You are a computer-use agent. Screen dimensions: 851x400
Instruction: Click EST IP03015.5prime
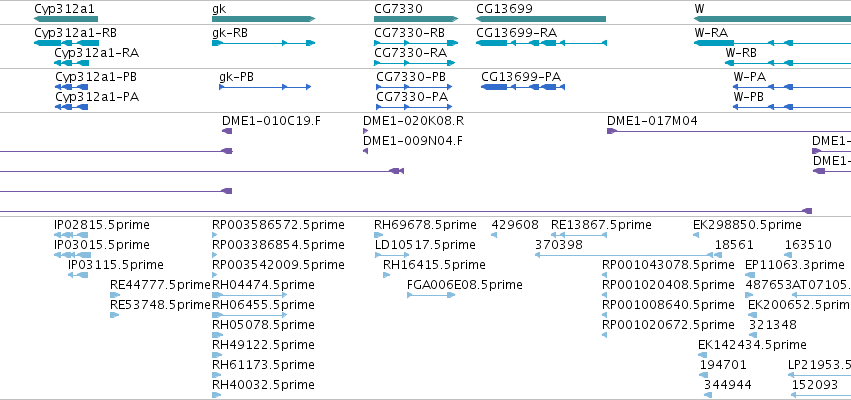pyautogui.click(x=72, y=255)
